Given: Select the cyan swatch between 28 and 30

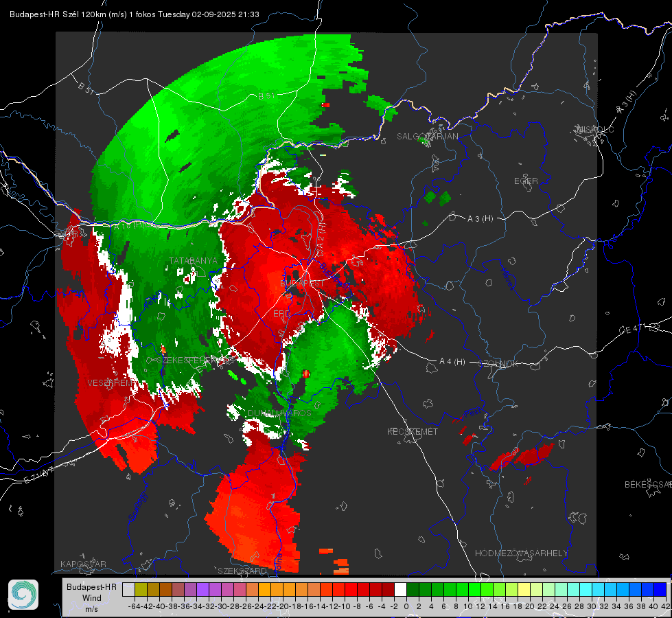Looking at the screenshot, I should [x=586, y=590].
